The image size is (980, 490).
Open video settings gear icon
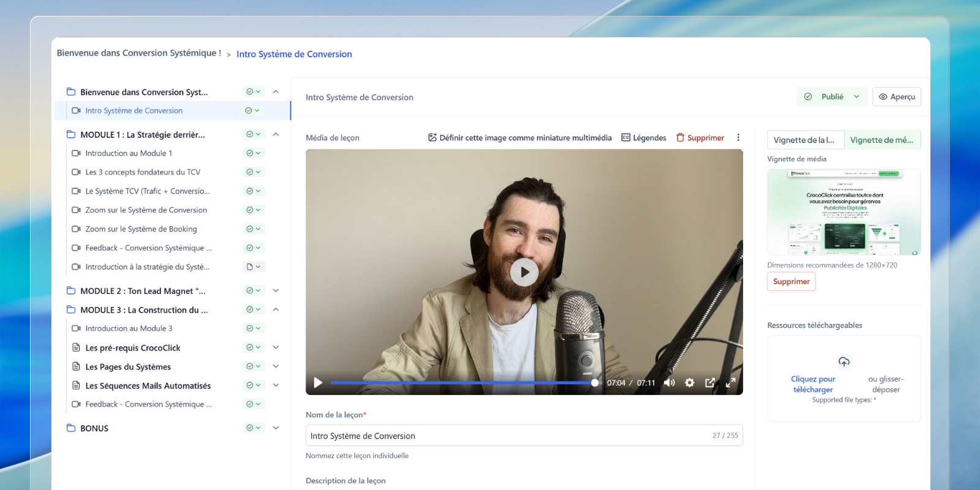690,383
